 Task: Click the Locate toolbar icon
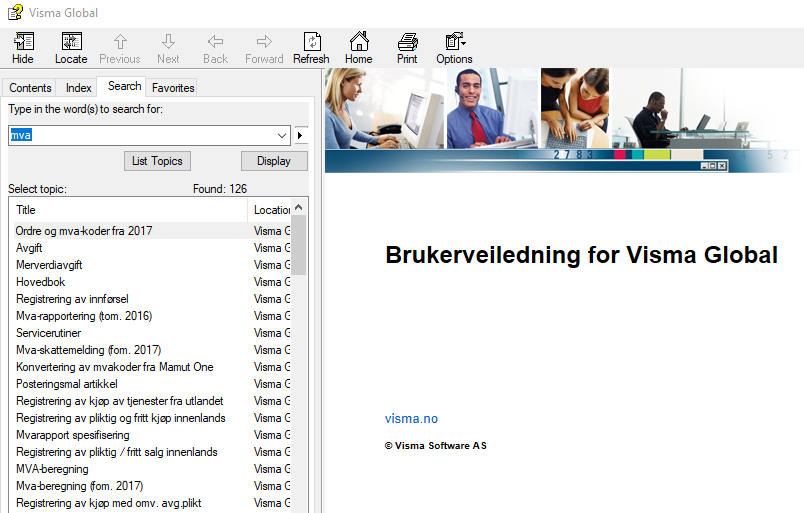[71, 48]
